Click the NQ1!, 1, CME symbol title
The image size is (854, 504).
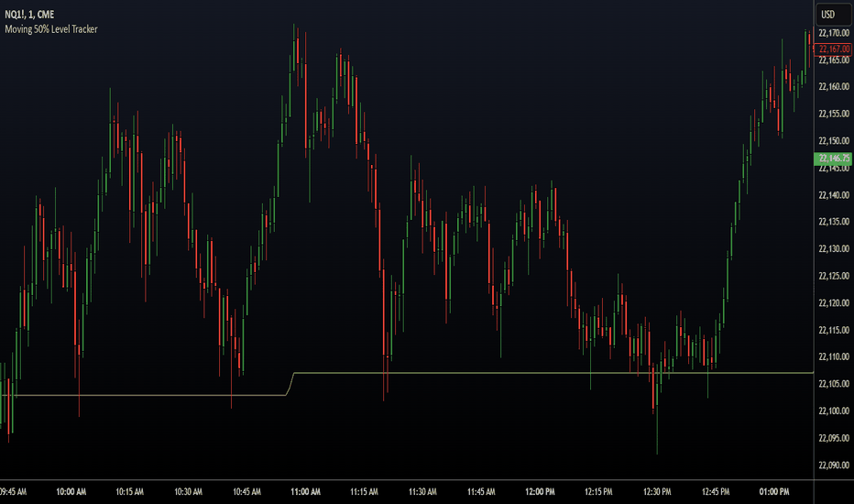coord(29,15)
